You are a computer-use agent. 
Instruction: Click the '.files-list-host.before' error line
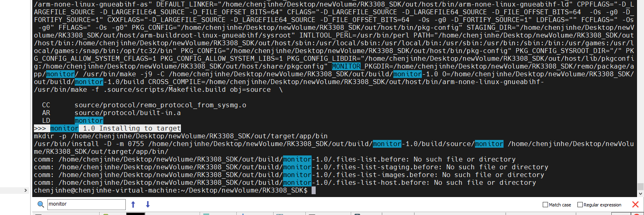285,183
